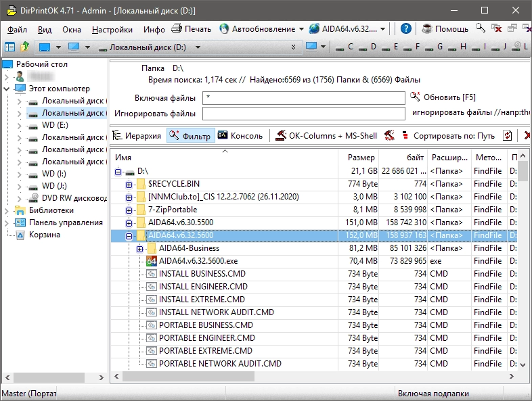Enable the Фильтр filter view
This screenshot has width=532, height=401.
[190, 136]
